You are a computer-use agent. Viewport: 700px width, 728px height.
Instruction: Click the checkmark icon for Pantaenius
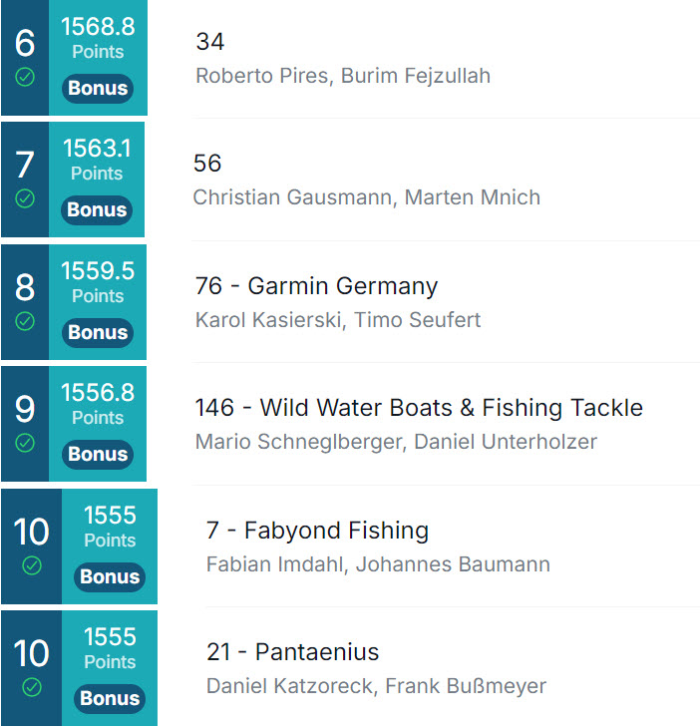coord(32,687)
